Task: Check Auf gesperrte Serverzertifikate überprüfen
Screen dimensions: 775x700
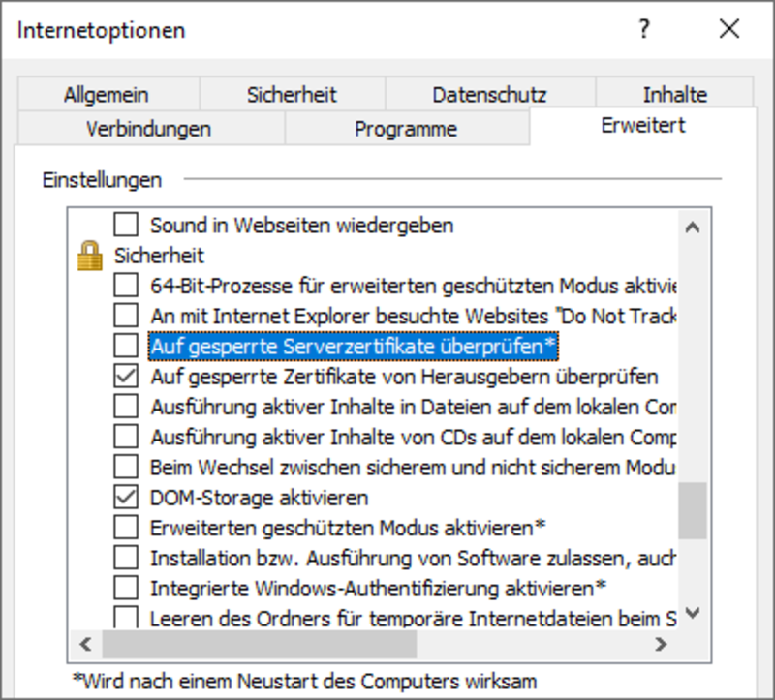Action: pos(127,346)
